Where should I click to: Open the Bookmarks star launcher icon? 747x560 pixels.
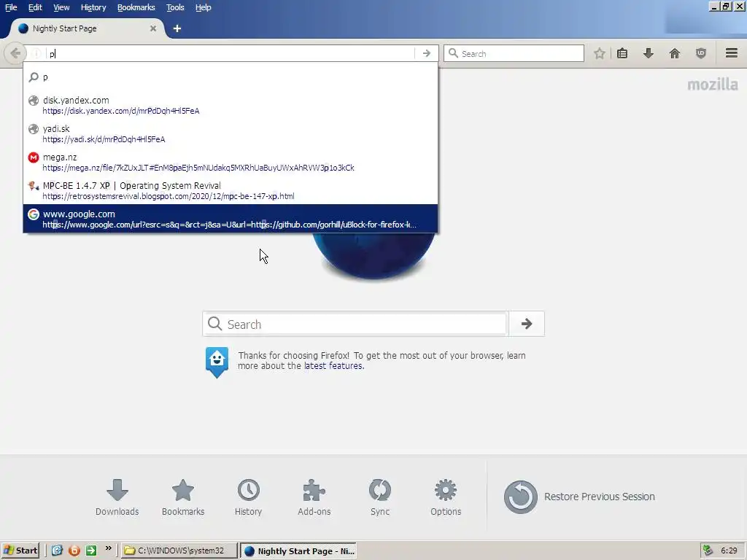pos(183,497)
